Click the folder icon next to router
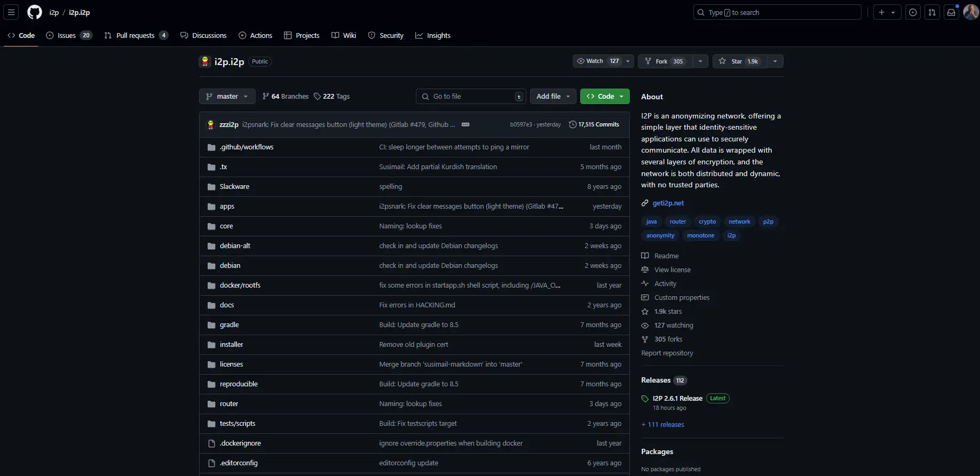The height and width of the screenshot is (476, 980). (211, 404)
